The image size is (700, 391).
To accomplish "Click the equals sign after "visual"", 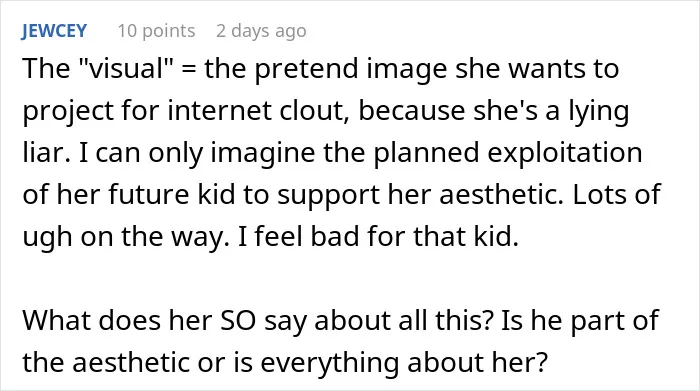I will point(189,70).
